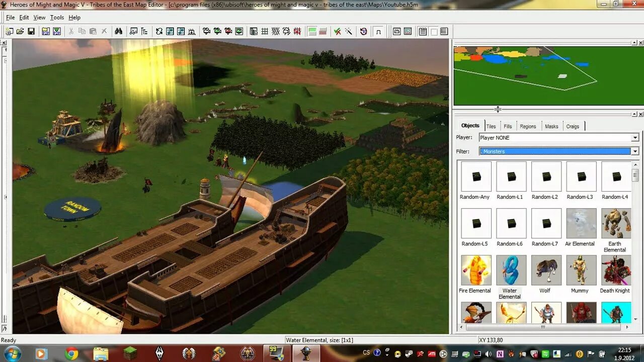Switch to the Objects tab
The image size is (644, 362).
tap(470, 126)
